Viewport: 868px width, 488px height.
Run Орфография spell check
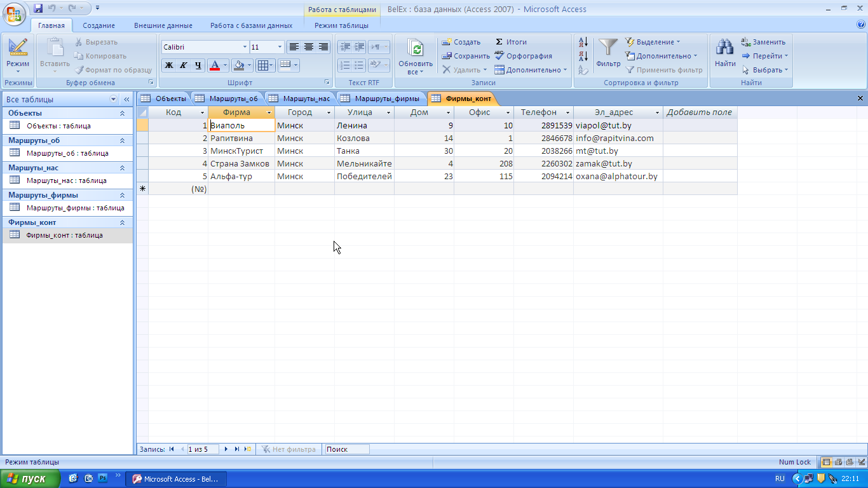pyautogui.click(x=523, y=56)
